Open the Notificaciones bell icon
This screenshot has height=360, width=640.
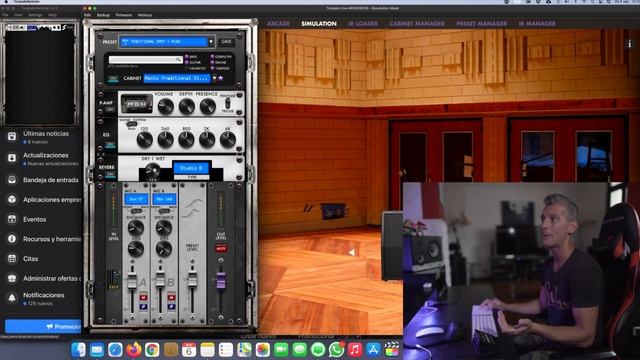(12, 298)
